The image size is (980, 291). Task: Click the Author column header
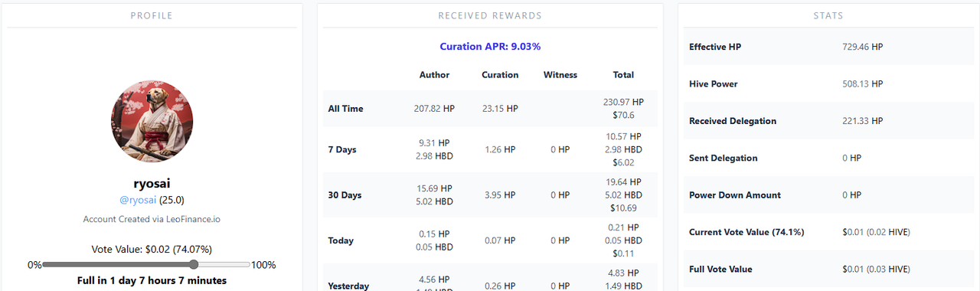coord(434,75)
